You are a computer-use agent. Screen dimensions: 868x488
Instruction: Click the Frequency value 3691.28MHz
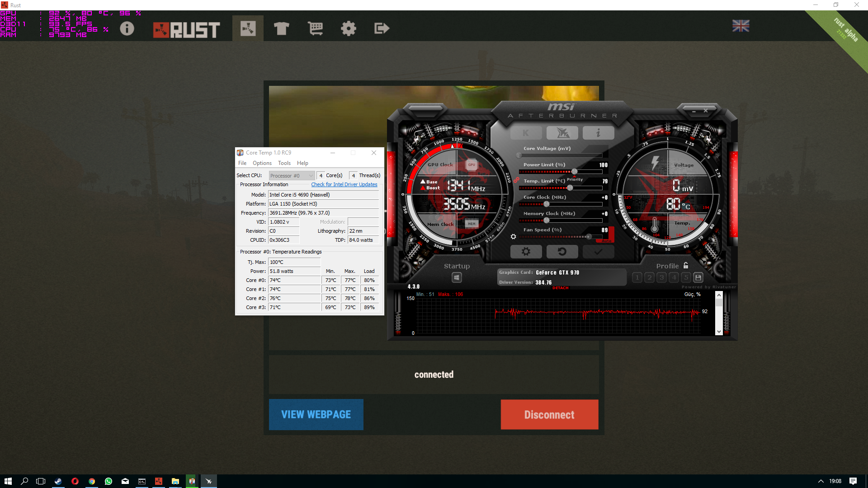tap(323, 213)
